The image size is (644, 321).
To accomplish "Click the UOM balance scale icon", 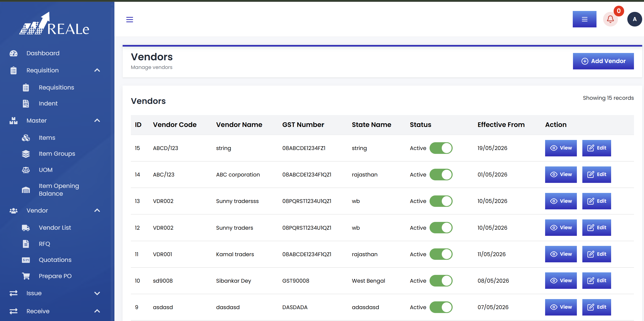I will [x=26, y=170].
